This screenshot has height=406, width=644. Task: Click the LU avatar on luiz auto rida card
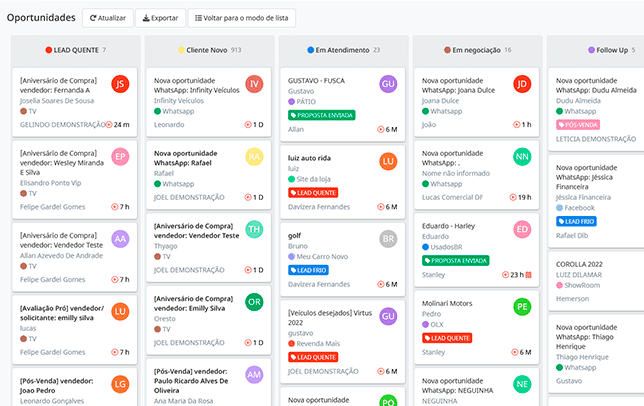(x=388, y=162)
